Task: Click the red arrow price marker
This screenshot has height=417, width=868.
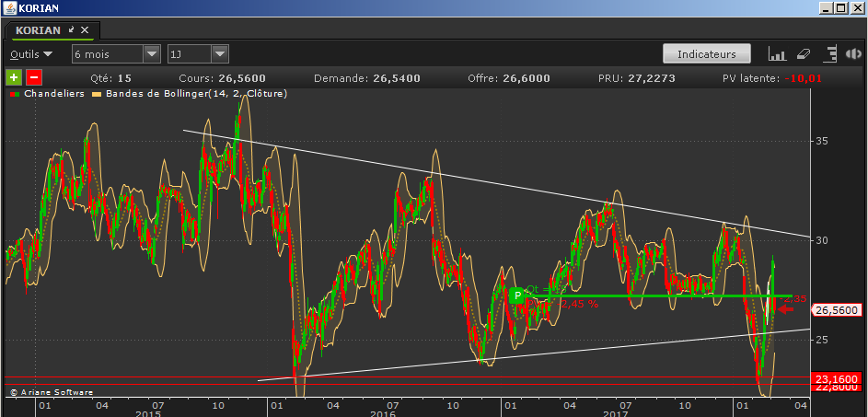Action: tap(785, 309)
